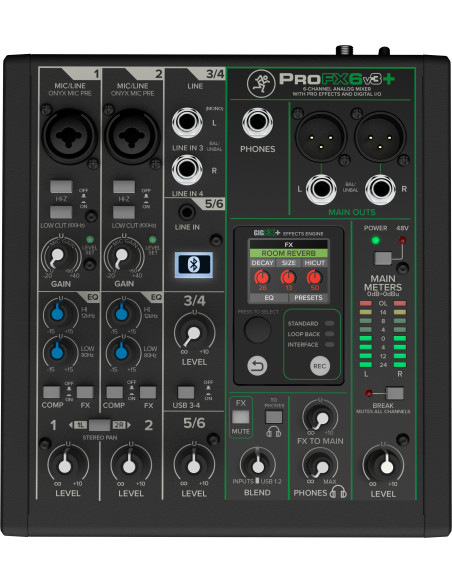Click the LINE IN 3 left jack
This screenshot has height=584, width=452.
click(x=187, y=123)
